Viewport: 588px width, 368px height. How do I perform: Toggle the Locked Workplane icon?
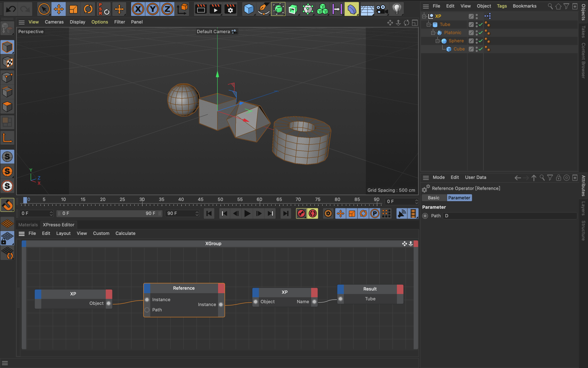pyautogui.click(x=7, y=238)
